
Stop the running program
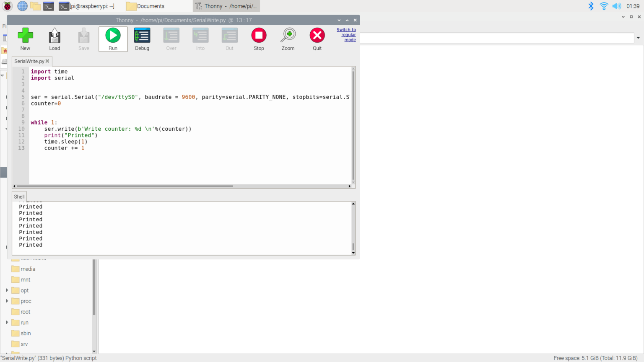tap(259, 39)
